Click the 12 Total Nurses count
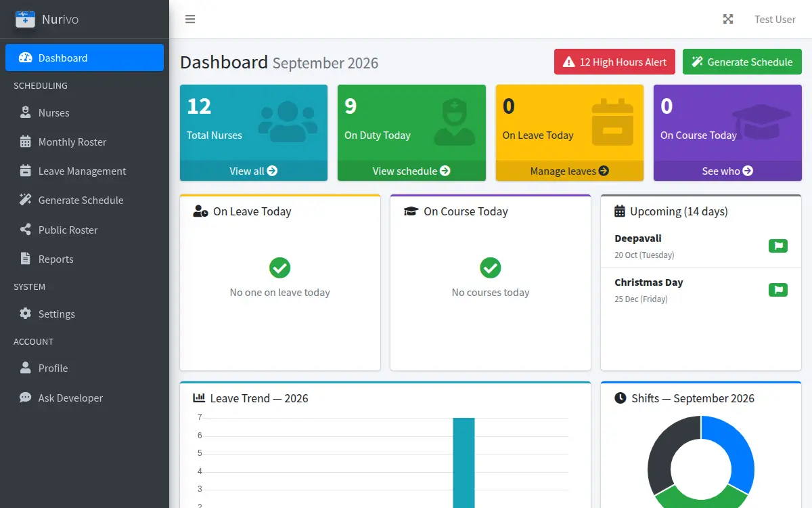 (x=199, y=106)
